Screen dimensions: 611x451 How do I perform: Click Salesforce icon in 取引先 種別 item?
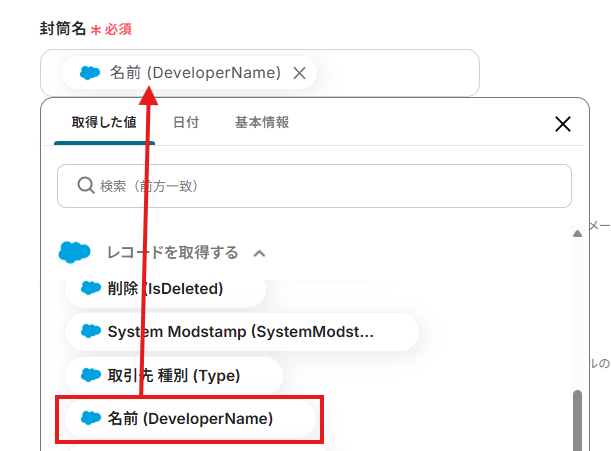click(x=91, y=375)
